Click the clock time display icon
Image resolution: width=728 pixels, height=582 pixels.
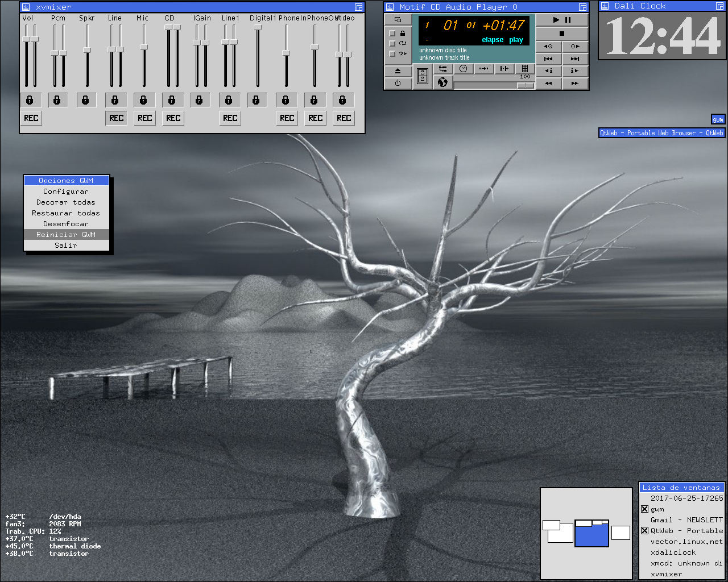(x=464, y=69)
